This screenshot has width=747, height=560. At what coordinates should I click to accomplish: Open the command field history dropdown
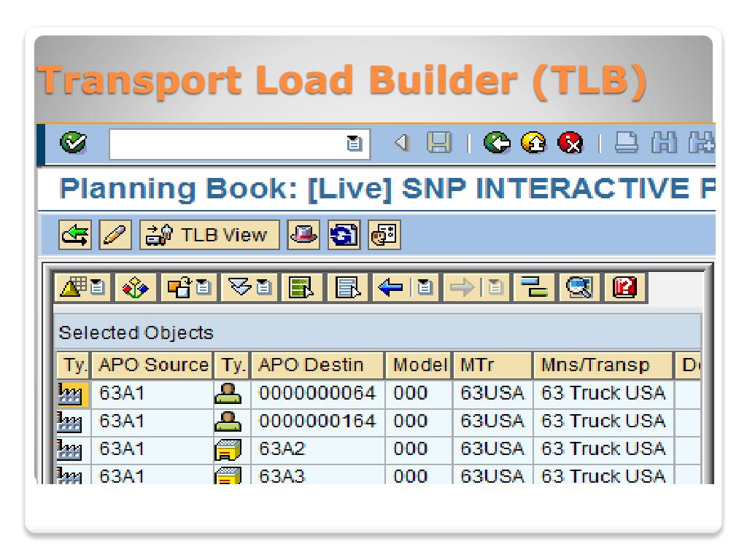point(354,144)
